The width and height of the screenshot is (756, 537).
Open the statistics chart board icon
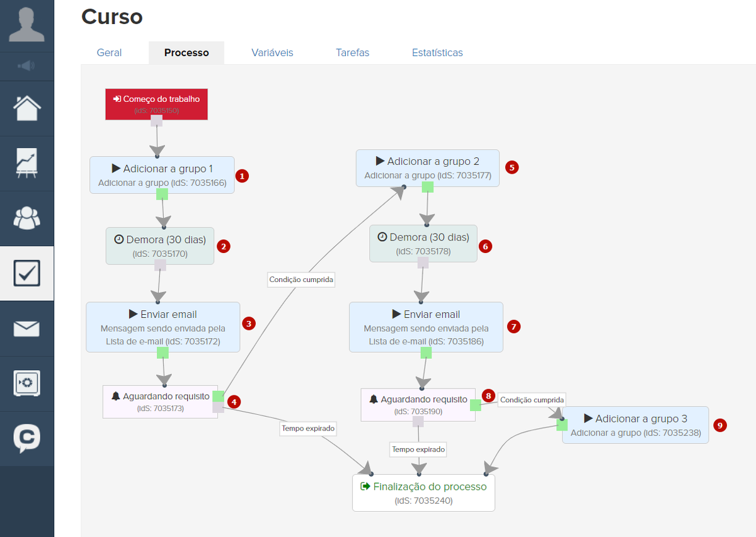[x=26, y=163]
